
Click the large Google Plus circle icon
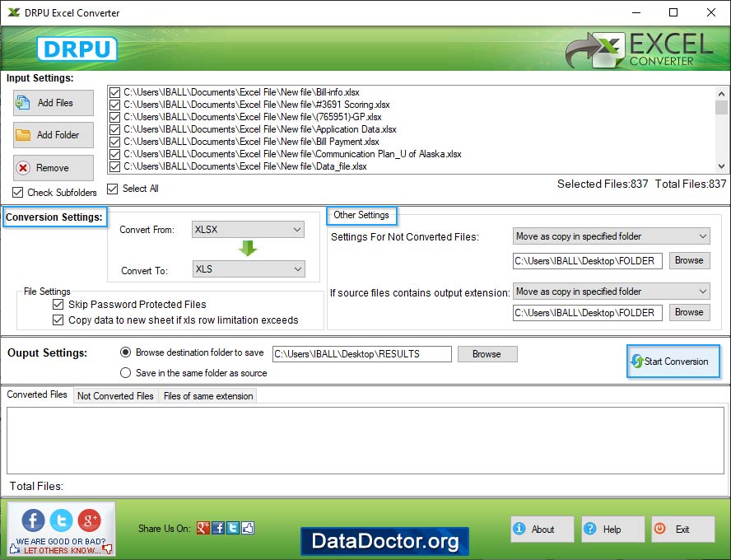pyautogui.click(x=90, y=520)
